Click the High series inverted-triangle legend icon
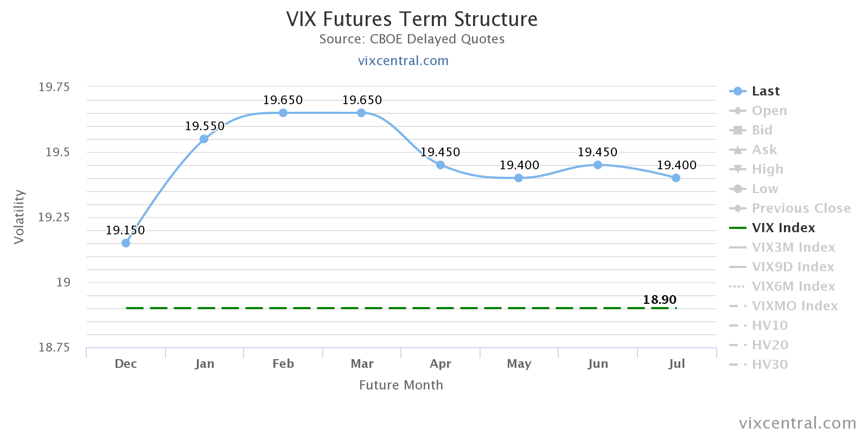The height and width of the screenshot is (434, 868). tap(737, 169)
